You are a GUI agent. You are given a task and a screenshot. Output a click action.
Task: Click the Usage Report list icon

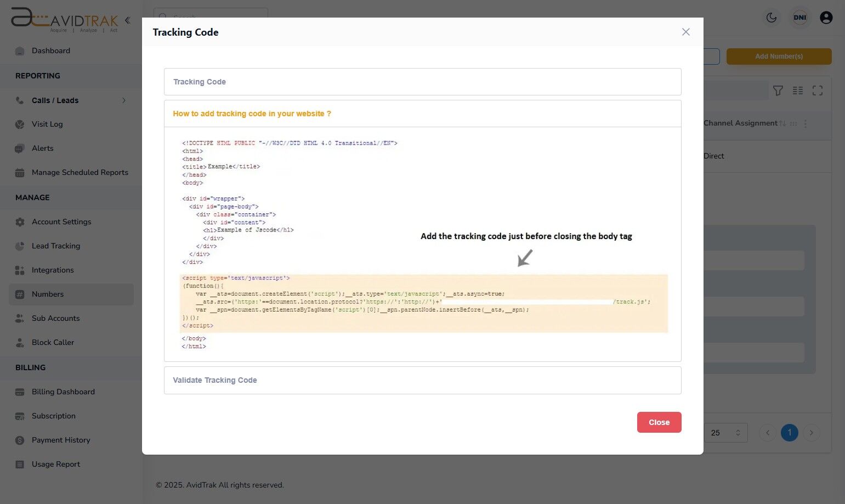tap(20, 465)
